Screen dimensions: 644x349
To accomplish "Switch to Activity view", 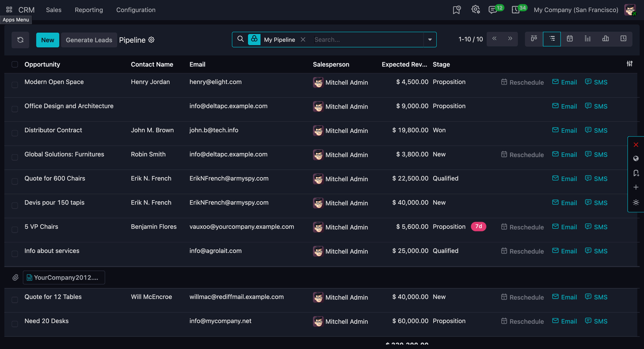I will coord(623,39).
